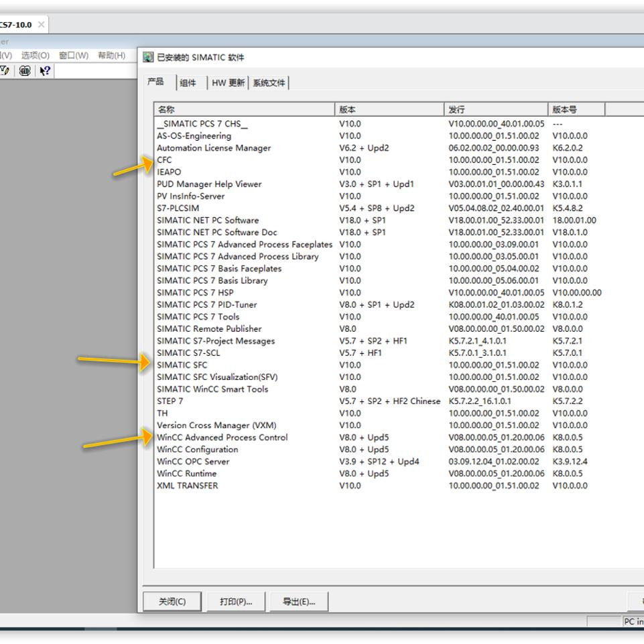Click the 导出(E)... button
The width and height of the screenshot is (644, 644).
tap(299, 601)
